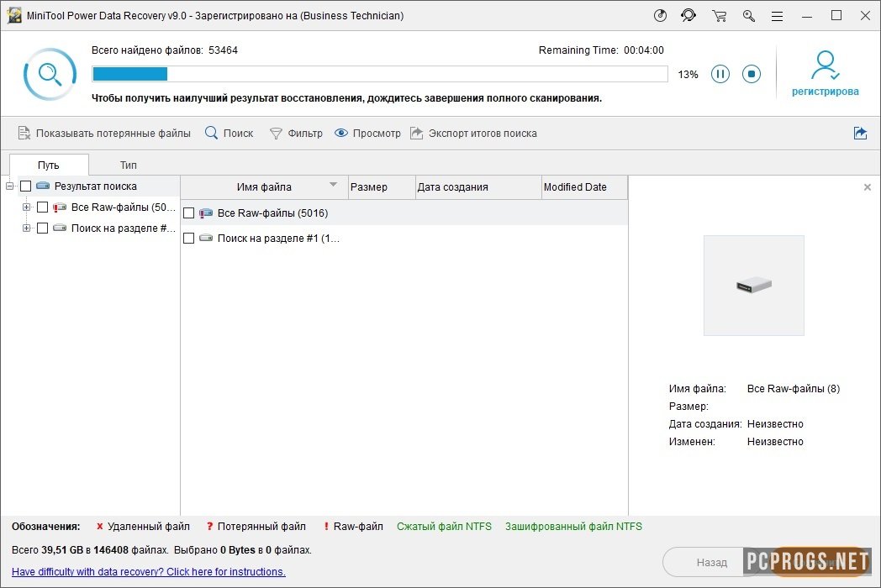This screenshot has height=588, width=881.
Task: Click the export share icon at right
Action: pyautogui.click(x=860, y=134)
